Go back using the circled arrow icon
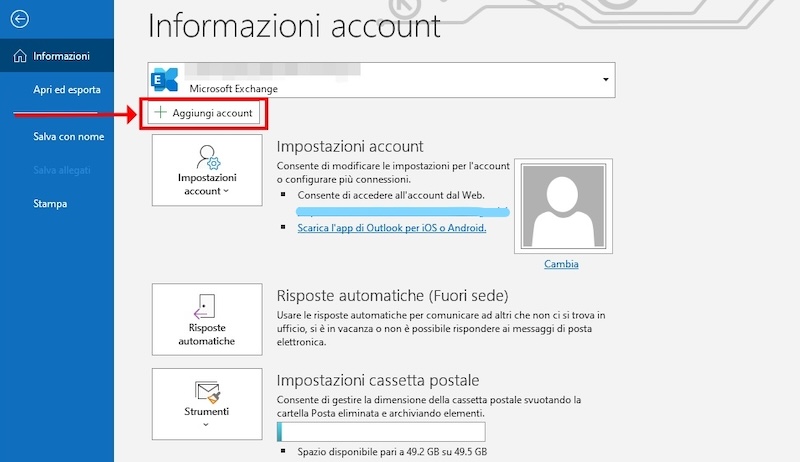This screenshot has height=462, width=800. pyautogui.click(x=19, y=19)
